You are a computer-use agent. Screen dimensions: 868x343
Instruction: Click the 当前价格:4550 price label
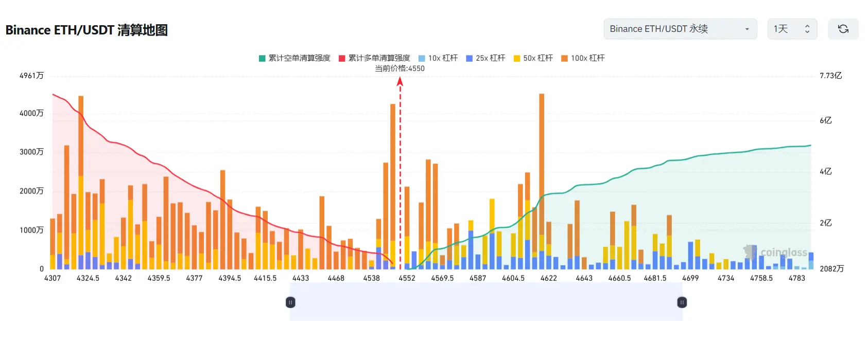pos(400,68)
